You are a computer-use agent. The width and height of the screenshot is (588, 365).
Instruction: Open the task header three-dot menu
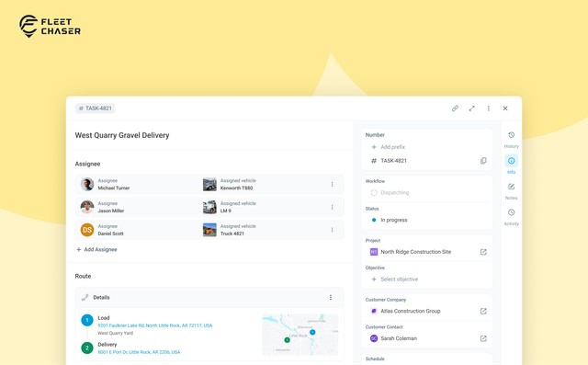point(488,108)
